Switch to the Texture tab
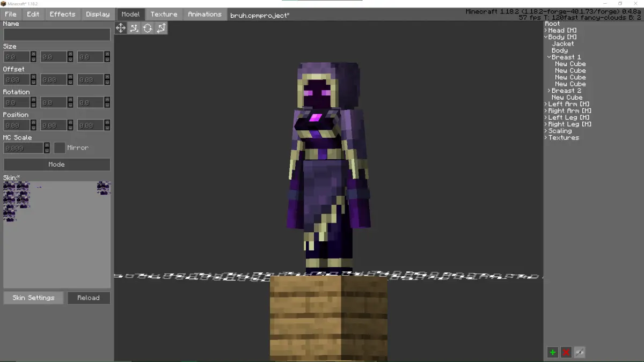Viewport: 644px width, 362px height. click(x=164, y=14)
